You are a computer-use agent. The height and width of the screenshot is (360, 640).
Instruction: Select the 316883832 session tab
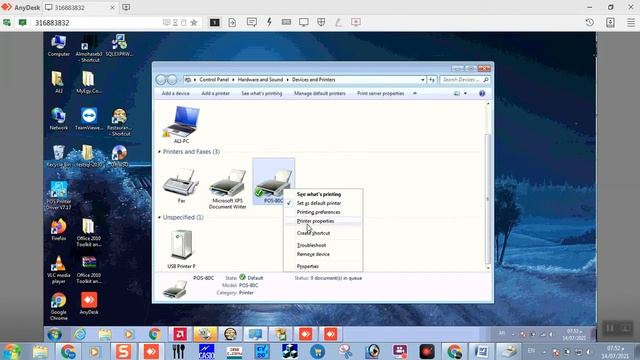pyautogui.click(x=80, y=7)
